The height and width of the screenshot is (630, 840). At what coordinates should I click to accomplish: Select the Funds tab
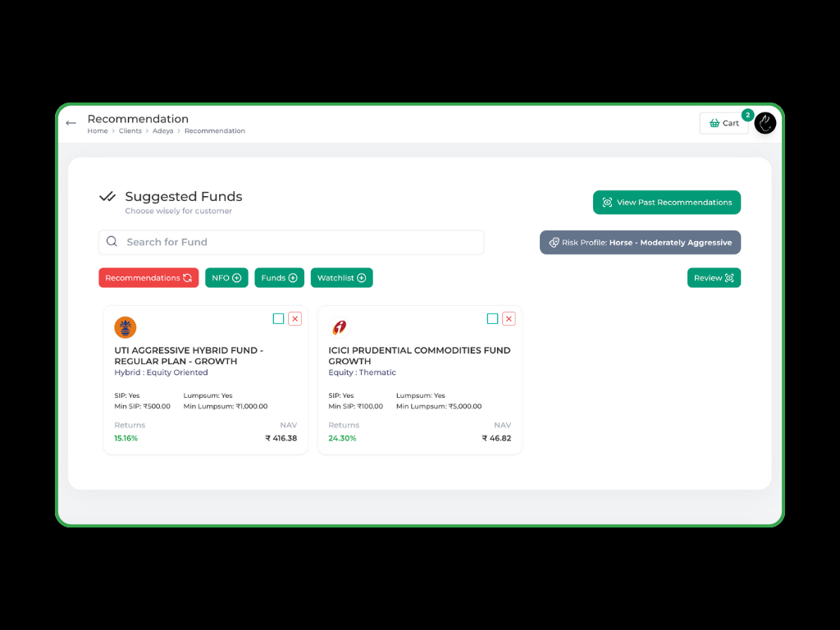pyautogui.click(x=279, y=278)
